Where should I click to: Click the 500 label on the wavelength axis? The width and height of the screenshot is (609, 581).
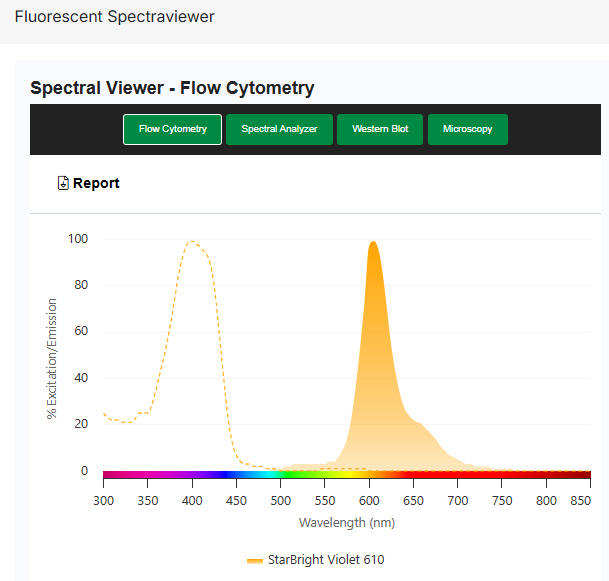[281, 499]
